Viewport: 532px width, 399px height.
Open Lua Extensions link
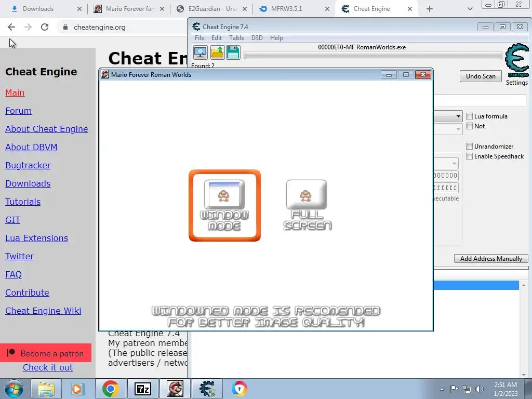point(37,238)
